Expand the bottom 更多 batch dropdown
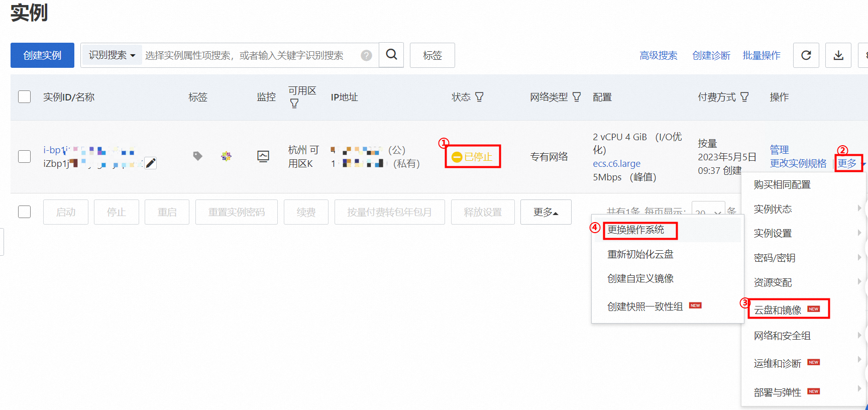This screenshot has height=410, width=868. 546,212
